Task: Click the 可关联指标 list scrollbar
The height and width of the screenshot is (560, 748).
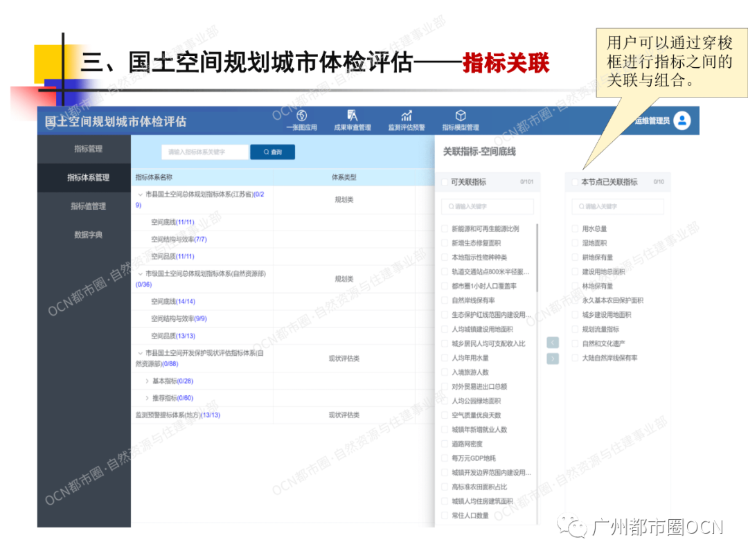Action: [x=537, y=258]
